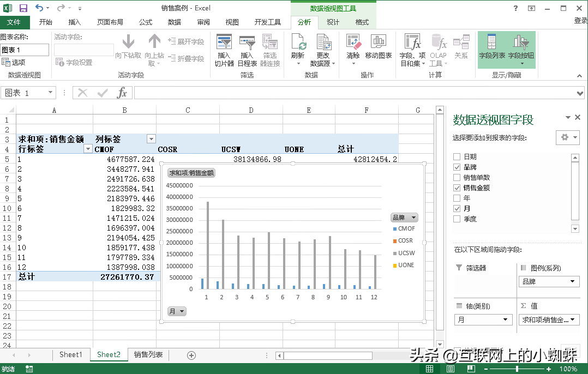Expand the 月 dropdown in Axis area
The height and width of the screenshot is (374, 588).
(x=506, y=319)
